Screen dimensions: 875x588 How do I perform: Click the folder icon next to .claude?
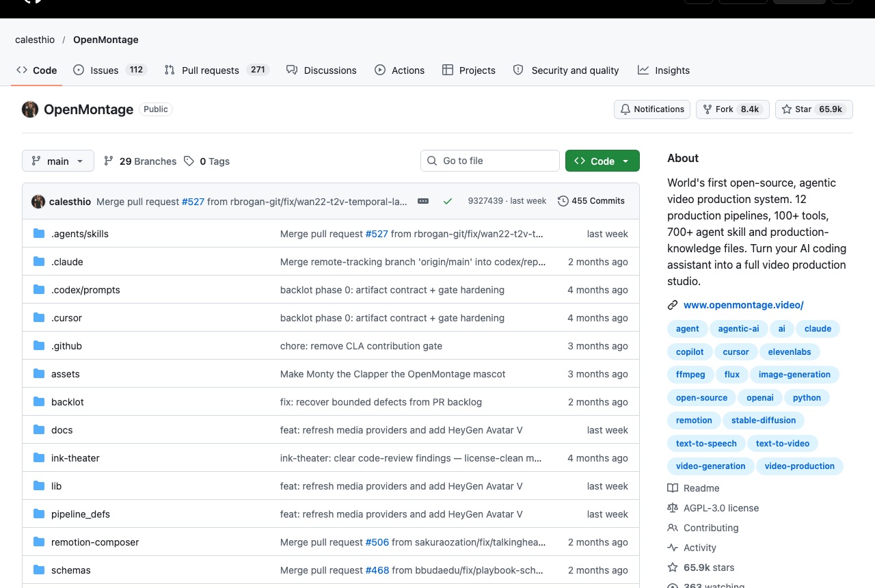point(39,262)
